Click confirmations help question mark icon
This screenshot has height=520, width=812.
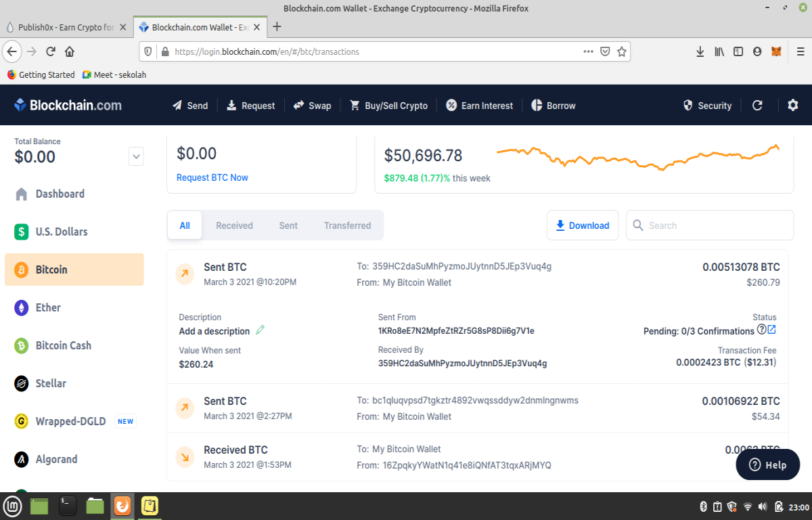pyautogui.click(x=761, y=330)
